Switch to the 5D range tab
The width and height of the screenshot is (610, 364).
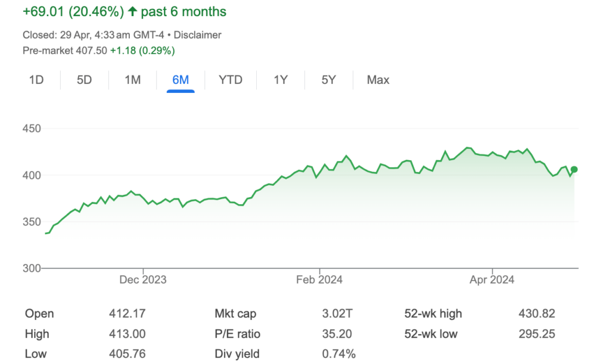(84, 80)
